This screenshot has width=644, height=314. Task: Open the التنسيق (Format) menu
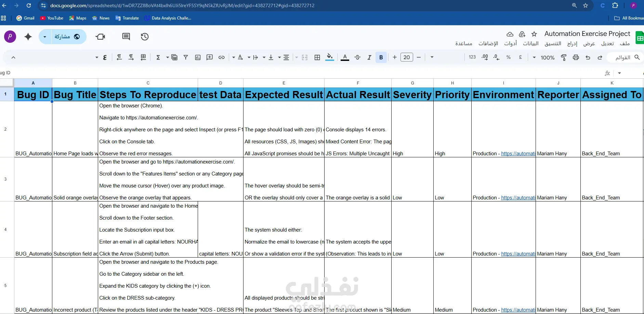553,43
